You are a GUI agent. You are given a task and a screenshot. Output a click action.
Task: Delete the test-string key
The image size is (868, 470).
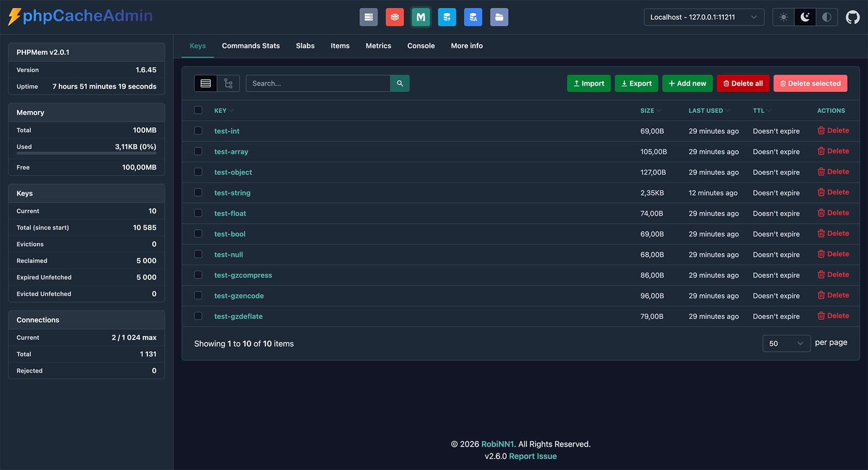pyautogui.click(x=833, y=192)
